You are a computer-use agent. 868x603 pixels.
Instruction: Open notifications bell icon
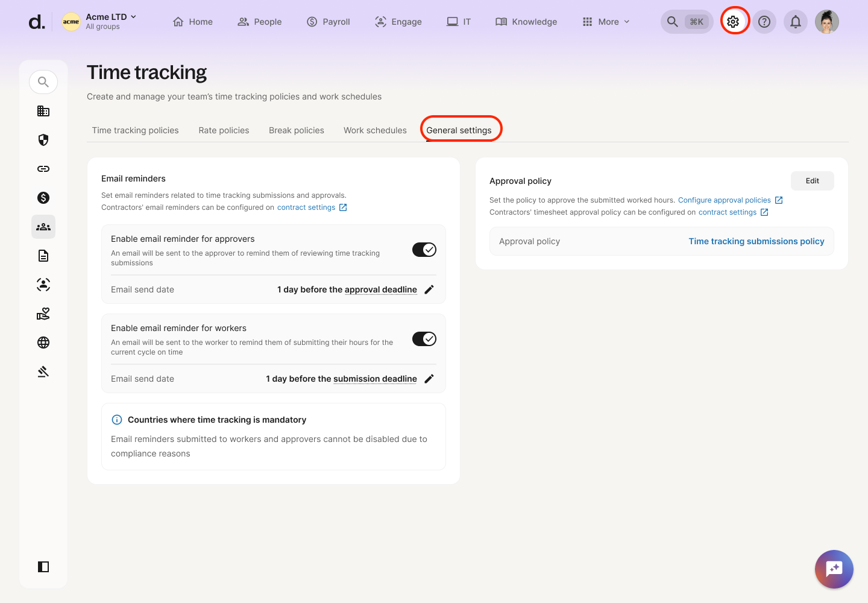click(x=796, y=22)
